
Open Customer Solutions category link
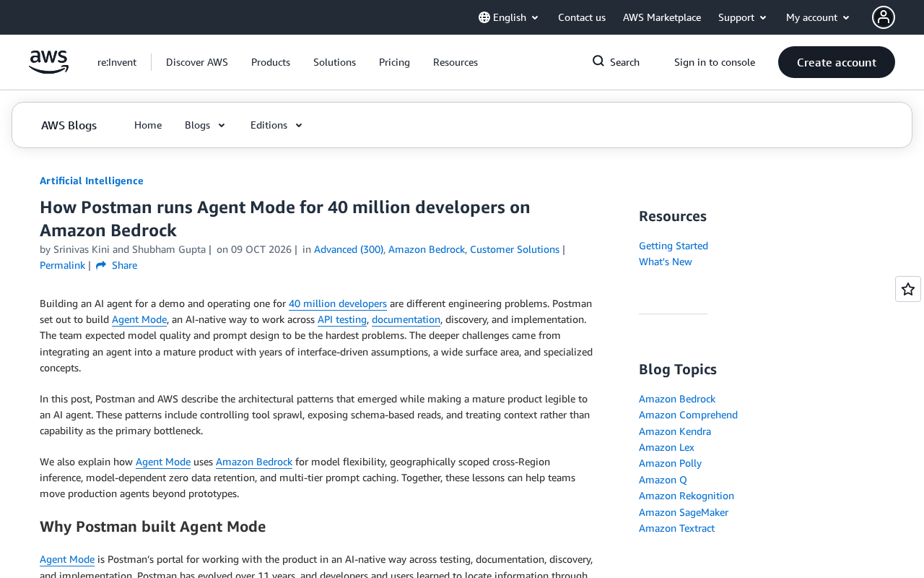pos(515,249)
